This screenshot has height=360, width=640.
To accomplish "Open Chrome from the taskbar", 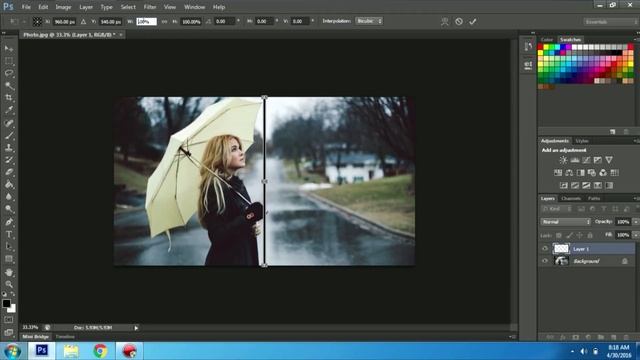I will point(100,351).
